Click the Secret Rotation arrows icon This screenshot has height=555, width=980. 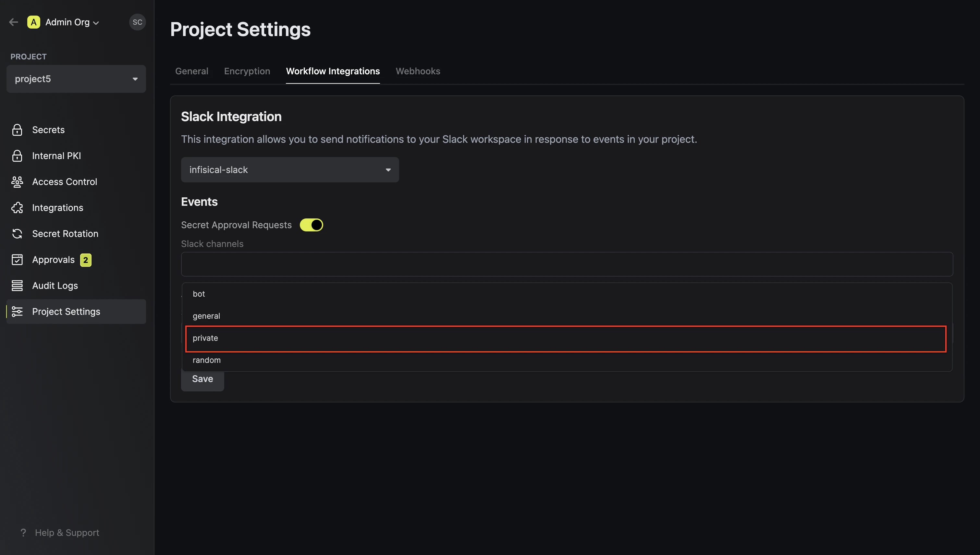(17, 234)
